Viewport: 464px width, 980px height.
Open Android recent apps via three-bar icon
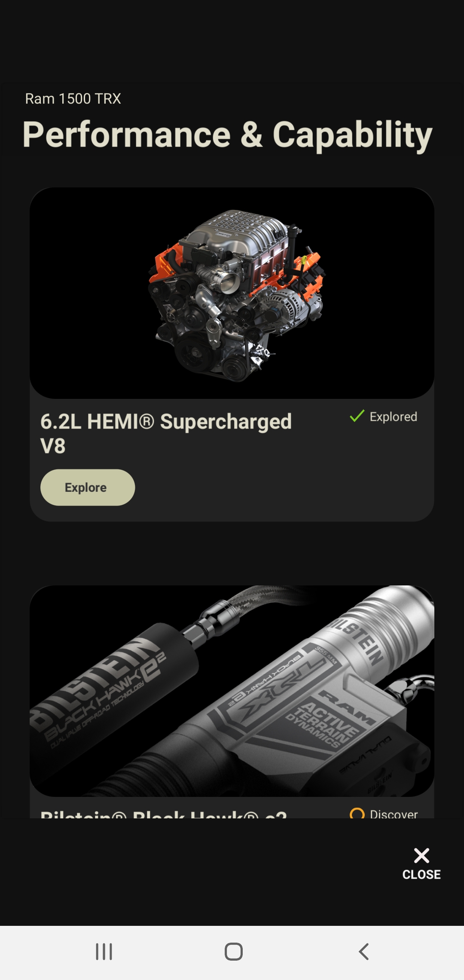(104, 952)
